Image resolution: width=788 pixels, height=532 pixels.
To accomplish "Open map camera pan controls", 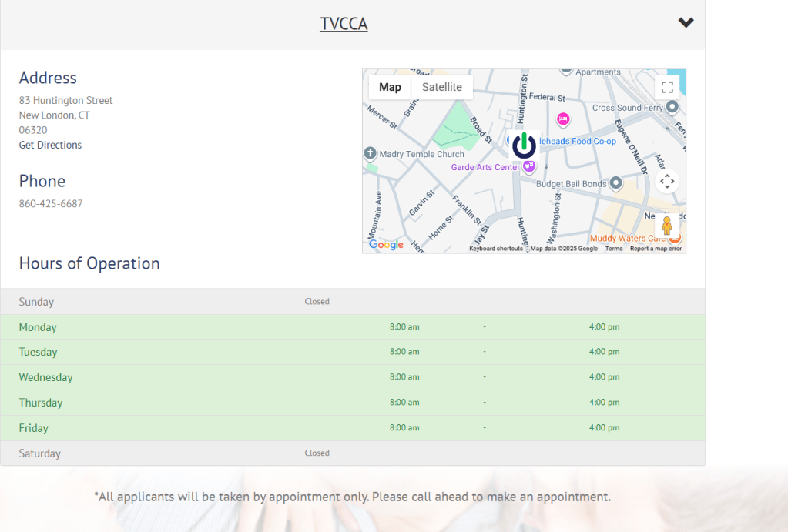I will (x=667, y=182).
